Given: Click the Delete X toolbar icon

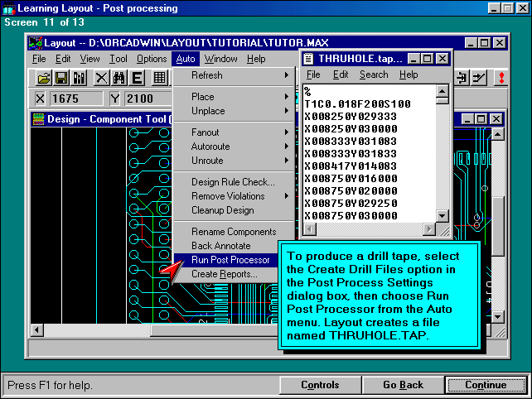Looking at the screenshot, I should pos(101,78).
